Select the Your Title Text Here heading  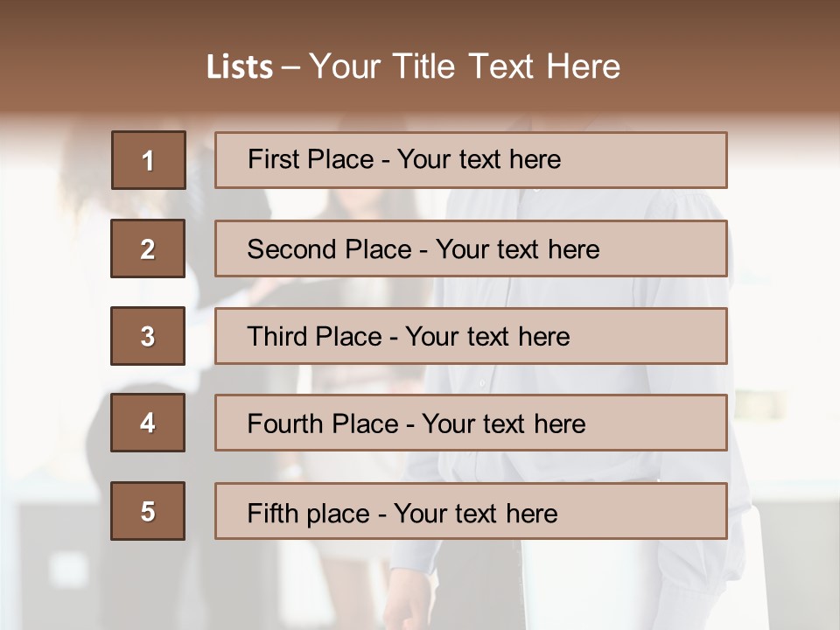pos(465,67)
